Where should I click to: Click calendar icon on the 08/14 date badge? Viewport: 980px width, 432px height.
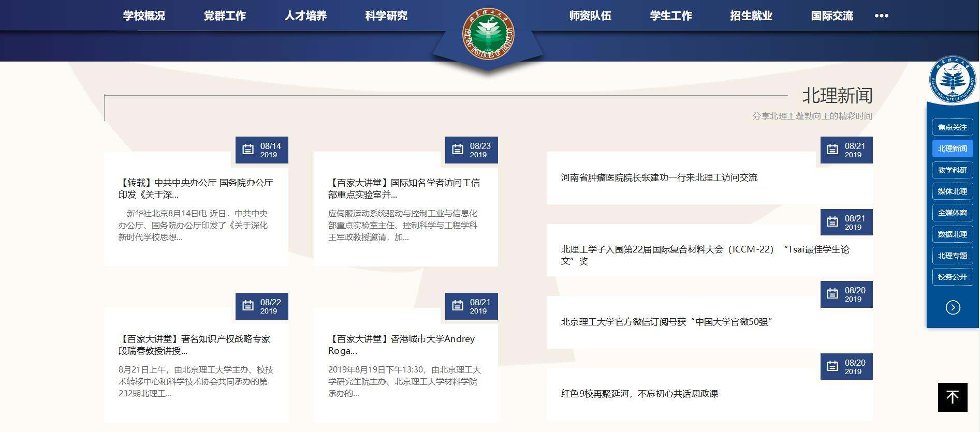click(248, 150)
